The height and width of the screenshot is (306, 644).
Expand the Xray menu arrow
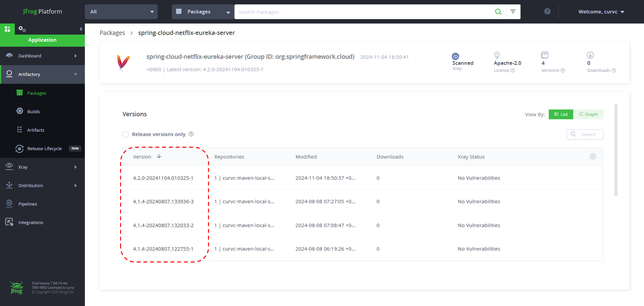(x=76, y=167)
